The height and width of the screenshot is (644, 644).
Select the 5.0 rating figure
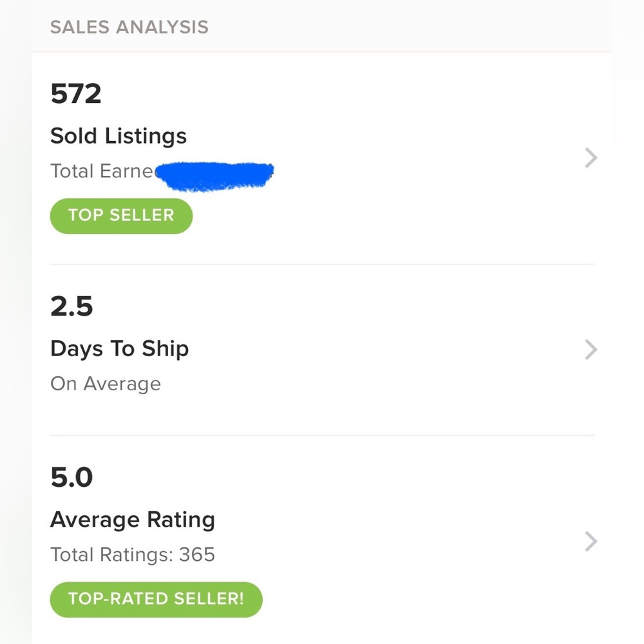pos(71,477)
